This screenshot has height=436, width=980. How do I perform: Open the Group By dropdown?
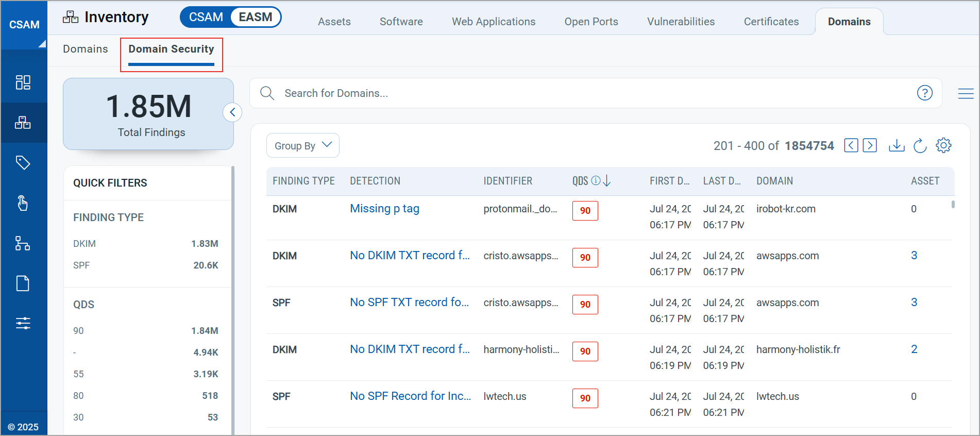point(303,146)
